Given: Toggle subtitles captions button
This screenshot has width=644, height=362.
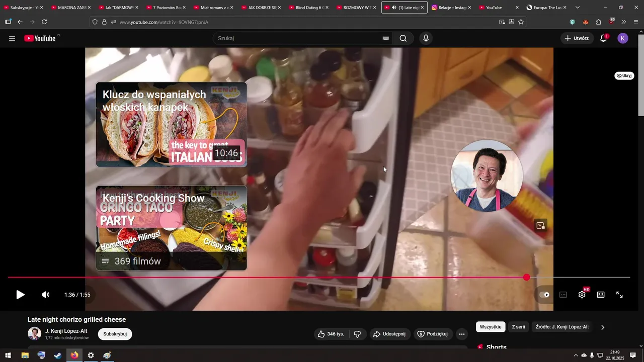Looking at the screenshot, I should (x=563, y=295).
